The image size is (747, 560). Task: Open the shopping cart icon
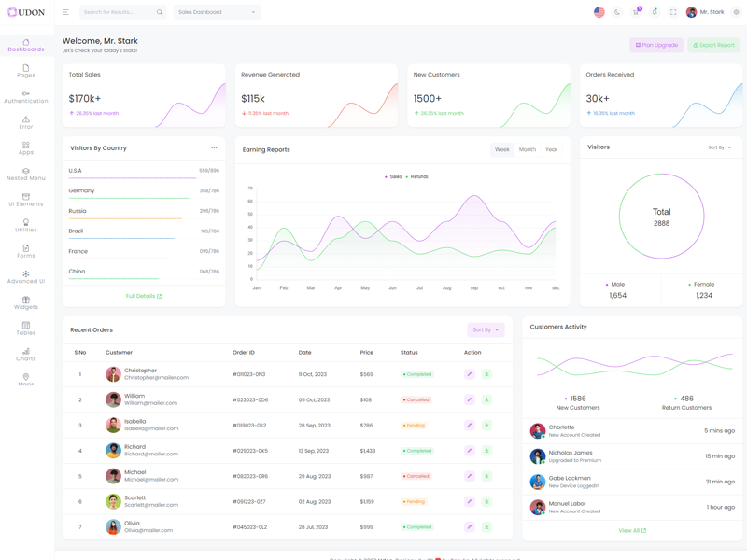click(x=636, y=12)
